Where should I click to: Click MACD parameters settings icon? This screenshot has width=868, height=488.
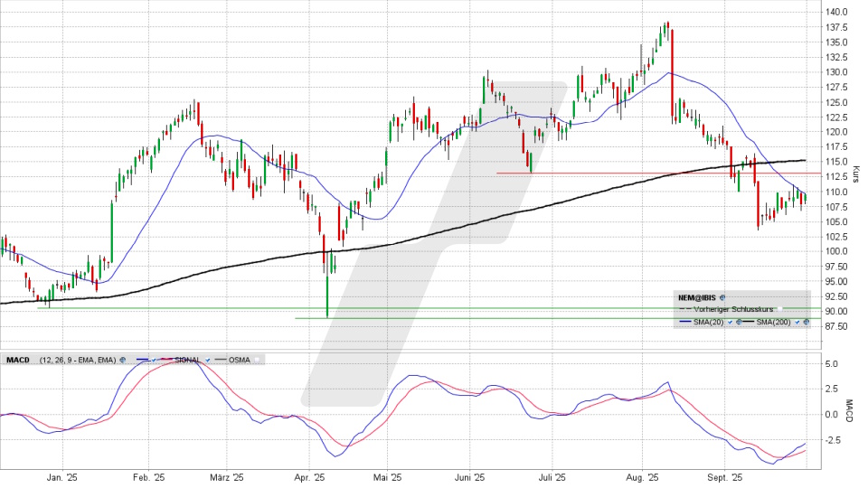tap(122, 360)
